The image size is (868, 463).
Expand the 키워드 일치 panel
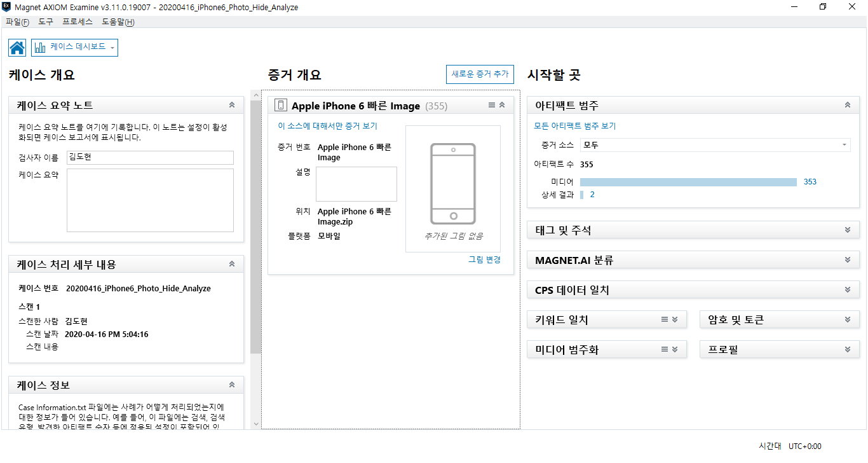click(x=675, y=319)
